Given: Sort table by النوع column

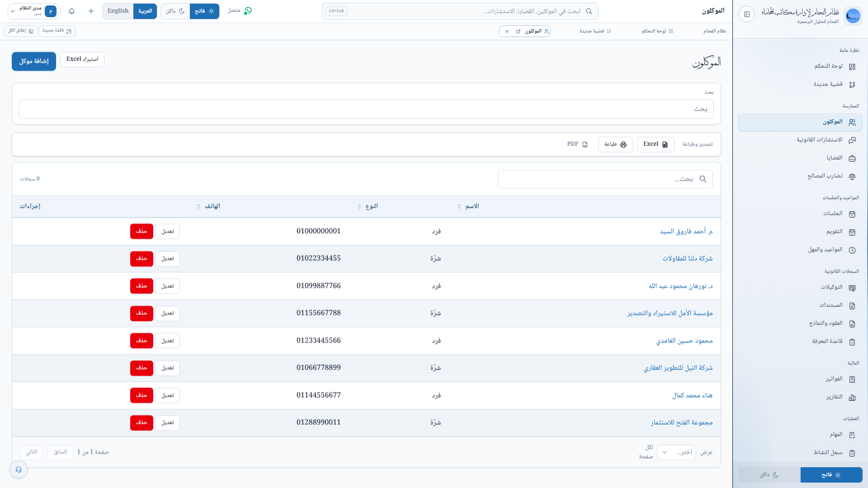Looking at the screenshot, I should [x=368, y=206].
